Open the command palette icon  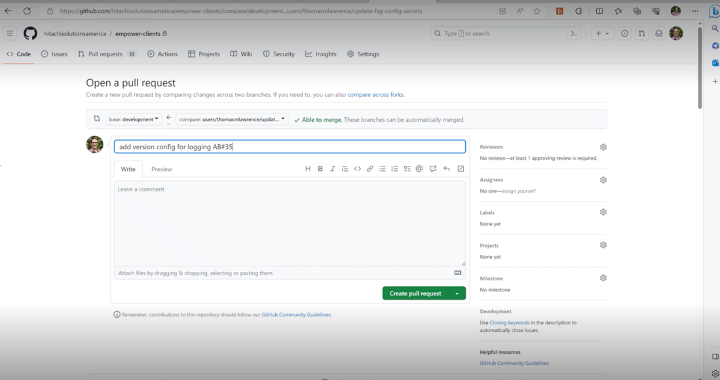[574, 34]
